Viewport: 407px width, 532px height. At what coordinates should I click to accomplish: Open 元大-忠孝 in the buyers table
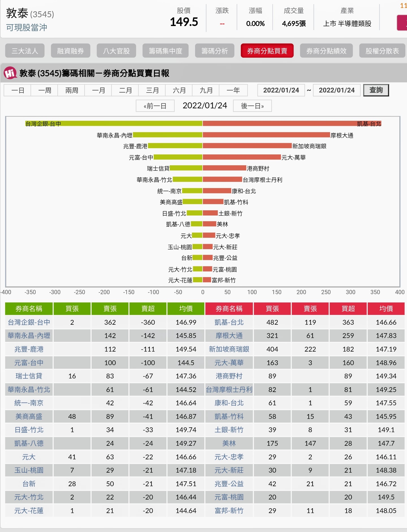pyautogui.click(x=229, y=457)
